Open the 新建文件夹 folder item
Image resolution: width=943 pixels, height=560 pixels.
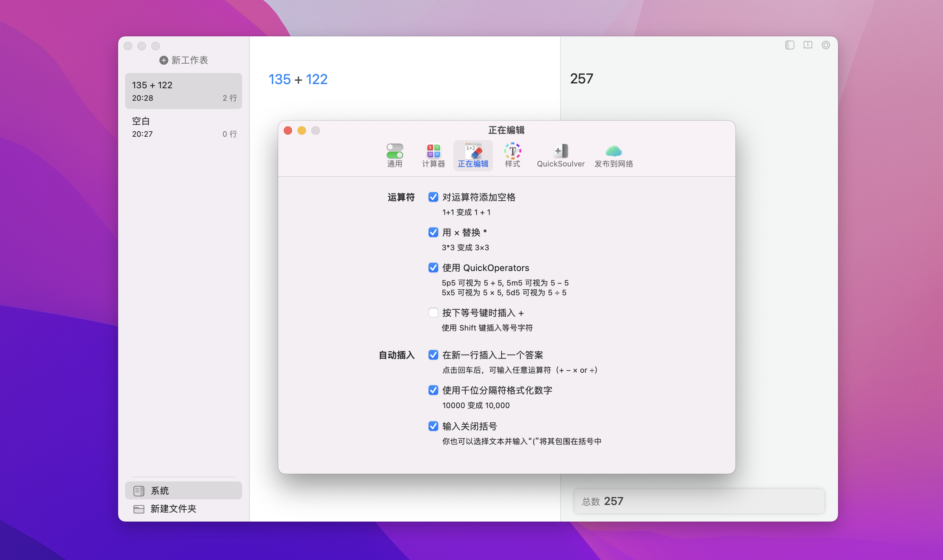pyautogui.click(x=173, y=509)
